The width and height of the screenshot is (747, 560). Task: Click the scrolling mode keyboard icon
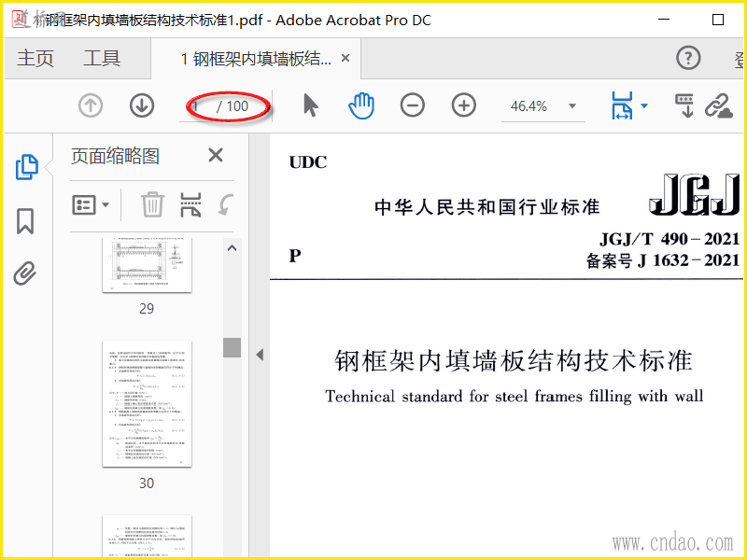click(x=685, y=105)
